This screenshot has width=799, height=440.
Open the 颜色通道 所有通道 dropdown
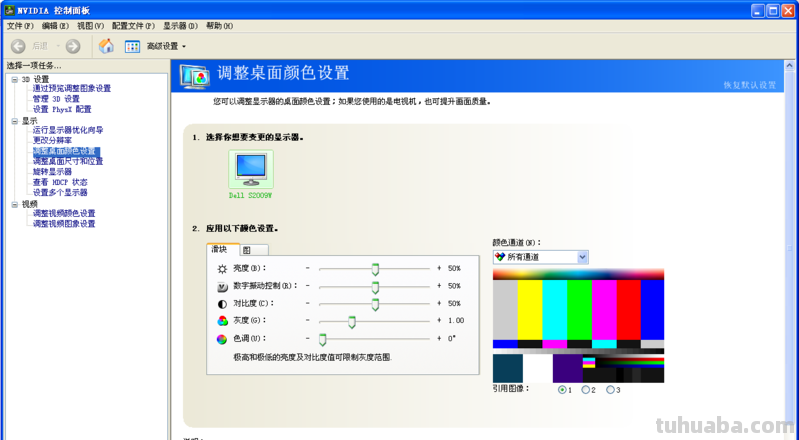[541, 257]
